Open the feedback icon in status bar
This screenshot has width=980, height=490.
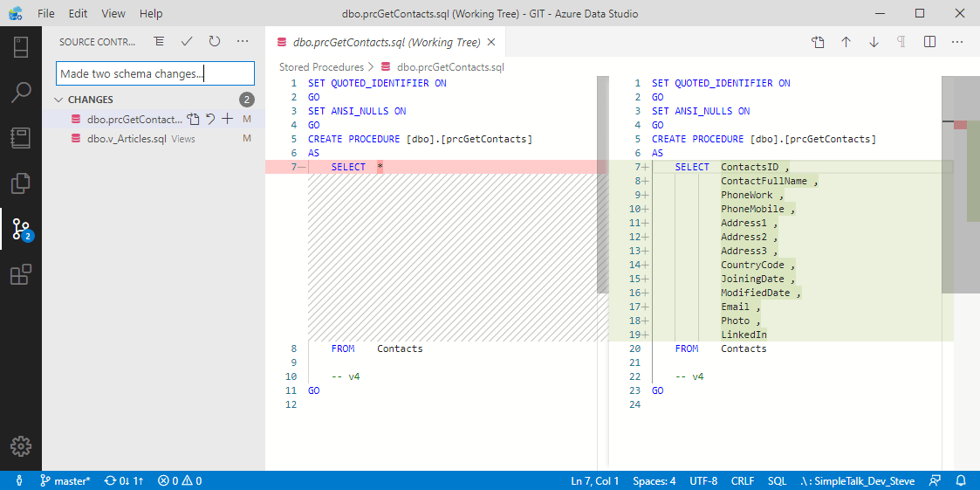pyautogui.click(x=935, y=480)
